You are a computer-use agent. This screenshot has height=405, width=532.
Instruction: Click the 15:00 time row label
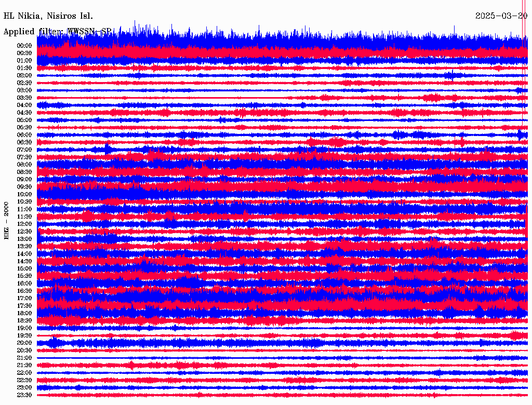(x=24, y=268)
